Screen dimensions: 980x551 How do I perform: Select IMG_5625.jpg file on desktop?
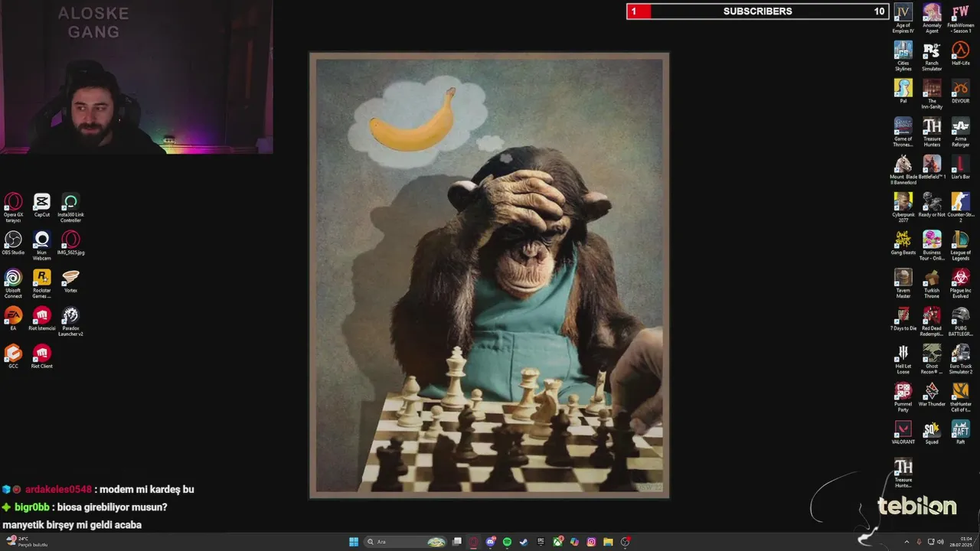click(70, 243)
